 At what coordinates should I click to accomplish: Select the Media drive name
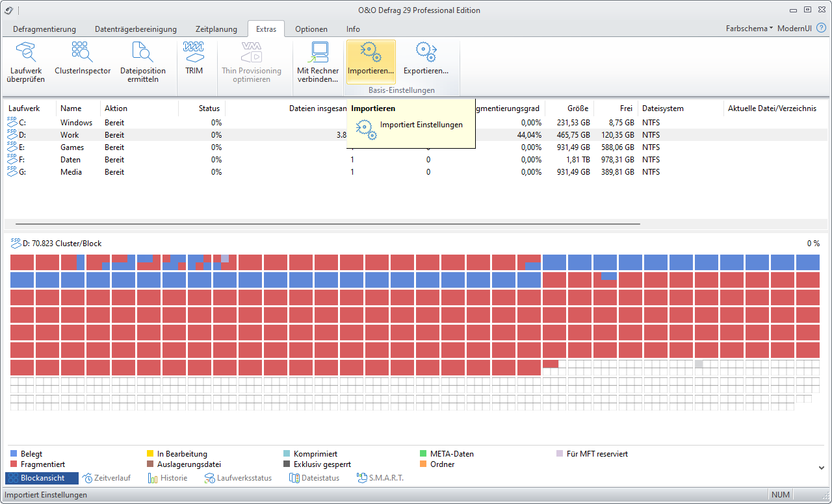[x=71, y=171]
